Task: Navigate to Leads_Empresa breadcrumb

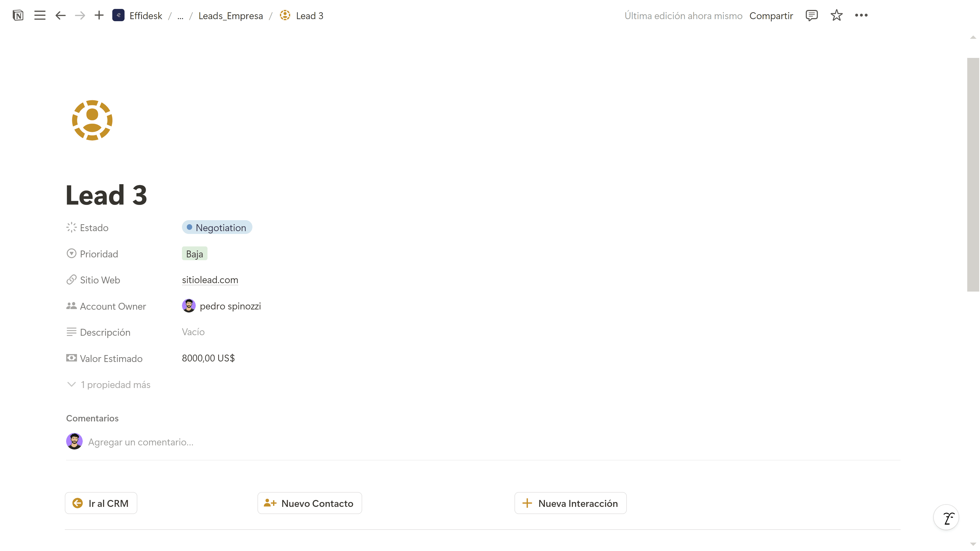Action: (230, 16)
